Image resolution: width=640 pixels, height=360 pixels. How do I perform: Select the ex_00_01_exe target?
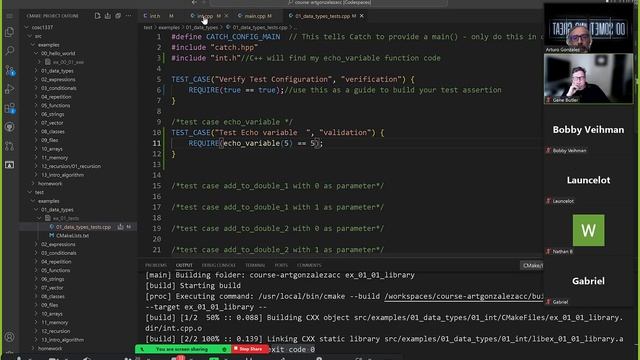68,62
